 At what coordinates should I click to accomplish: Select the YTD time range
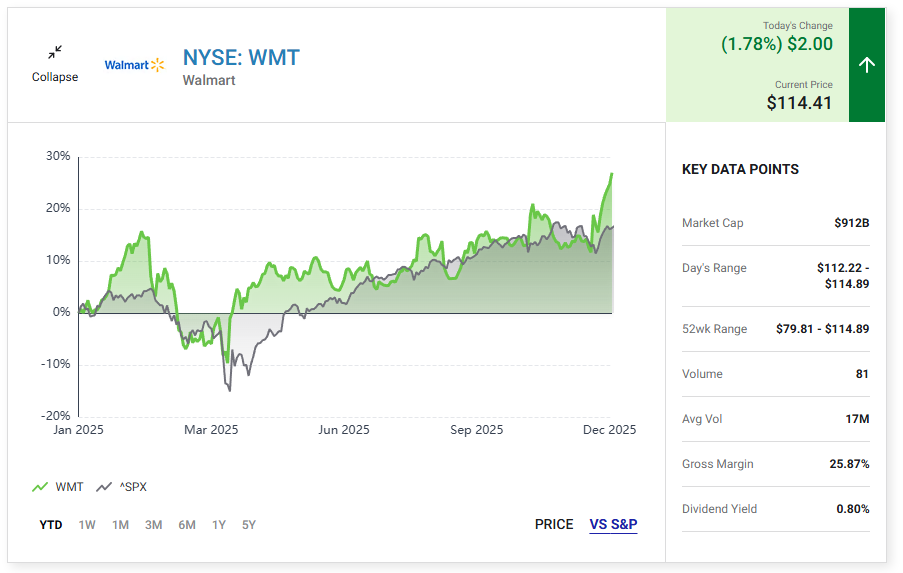click(x=51, y=525)
